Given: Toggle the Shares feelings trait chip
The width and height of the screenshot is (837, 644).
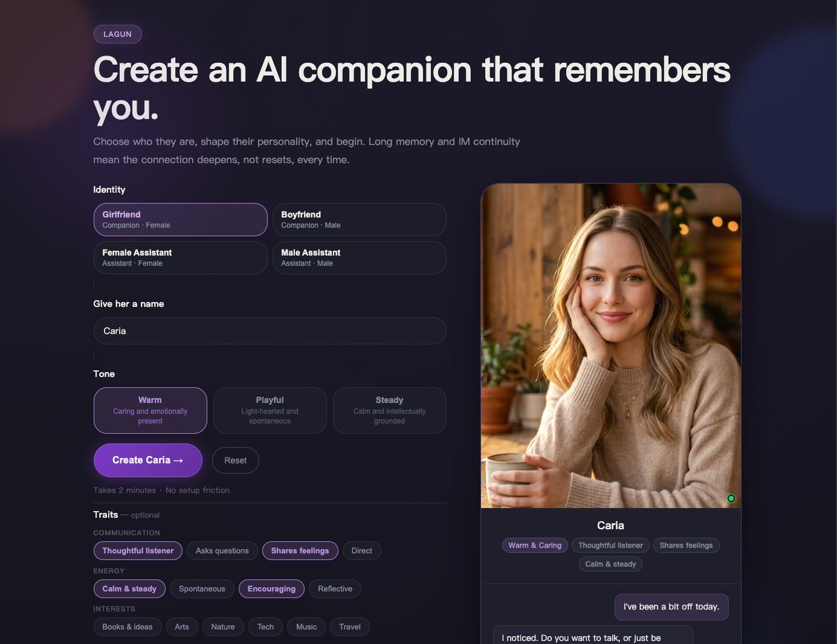Looking at the screenshot, I should (300, 550).
